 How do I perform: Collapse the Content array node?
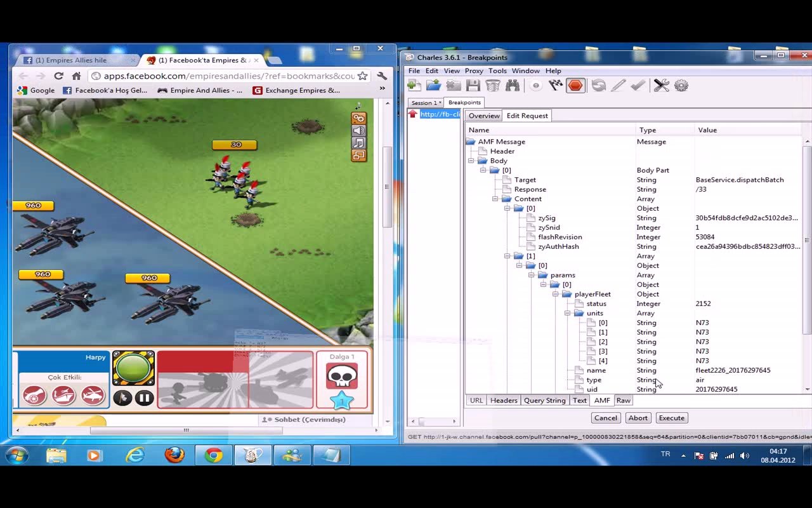coord(495,199)
